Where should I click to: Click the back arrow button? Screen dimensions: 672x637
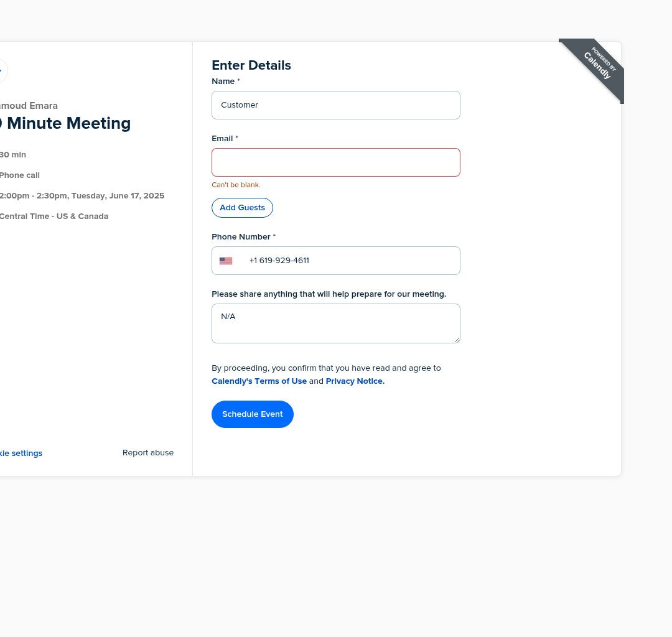pos(2,70)
